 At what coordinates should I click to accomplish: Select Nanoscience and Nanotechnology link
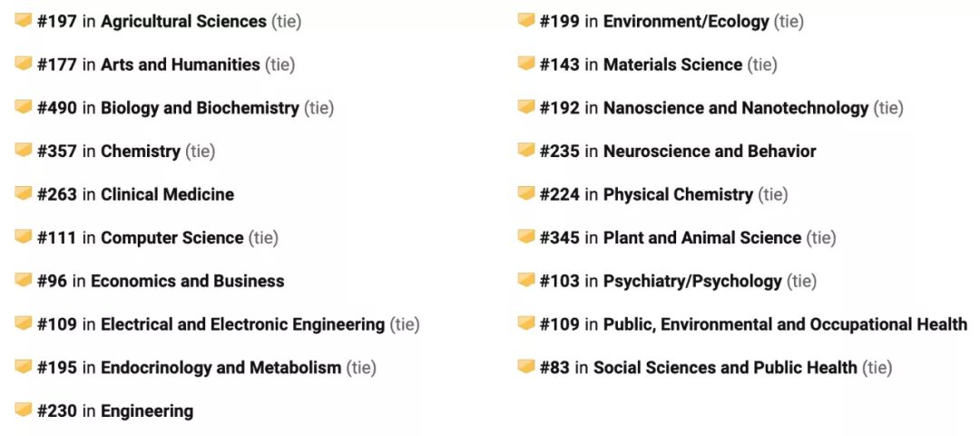click(x=736, y=108)
